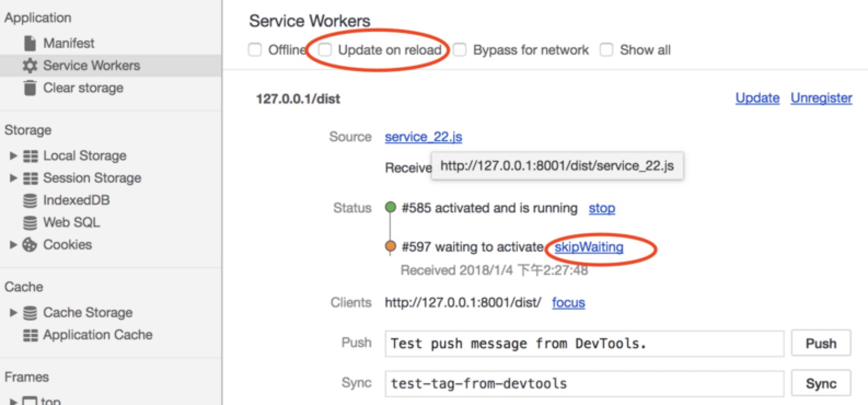The height and width of the screenshot is (405, 868).
Task: Focus the test push message input field
Action: click(585, 344)
